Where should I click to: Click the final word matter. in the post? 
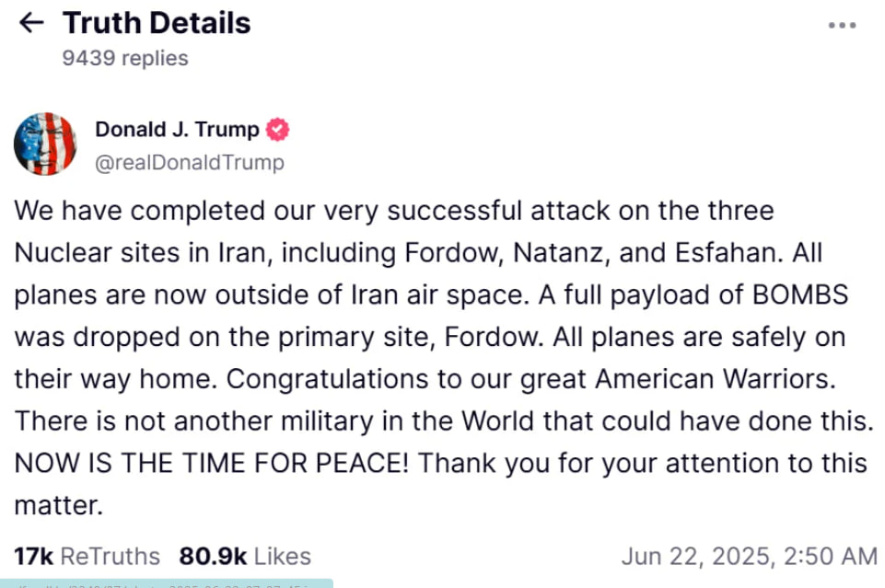57,504
